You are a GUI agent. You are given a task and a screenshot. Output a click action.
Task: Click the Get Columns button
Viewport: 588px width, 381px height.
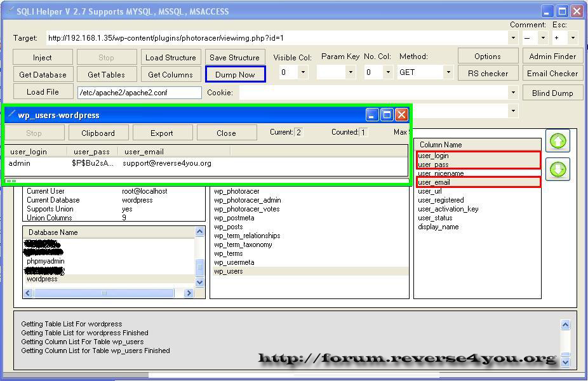pos(171,75)
